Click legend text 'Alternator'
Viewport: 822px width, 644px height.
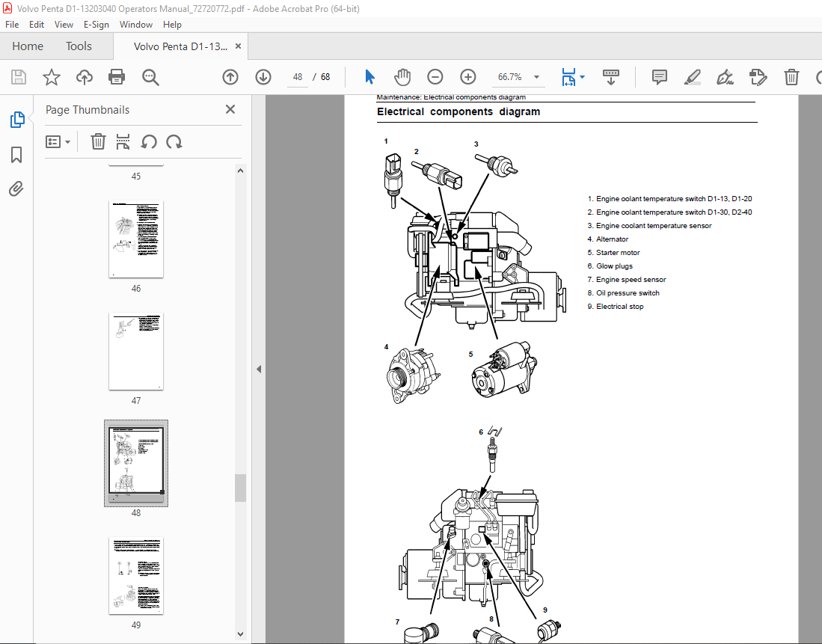click(612, 239)
